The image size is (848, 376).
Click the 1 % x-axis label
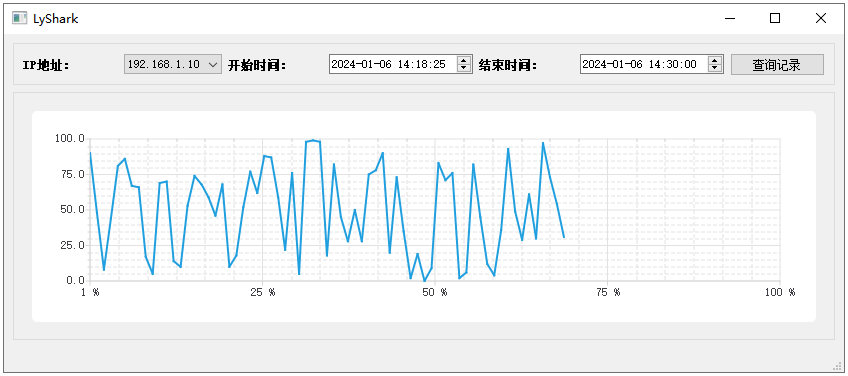[x=90, y=293]
